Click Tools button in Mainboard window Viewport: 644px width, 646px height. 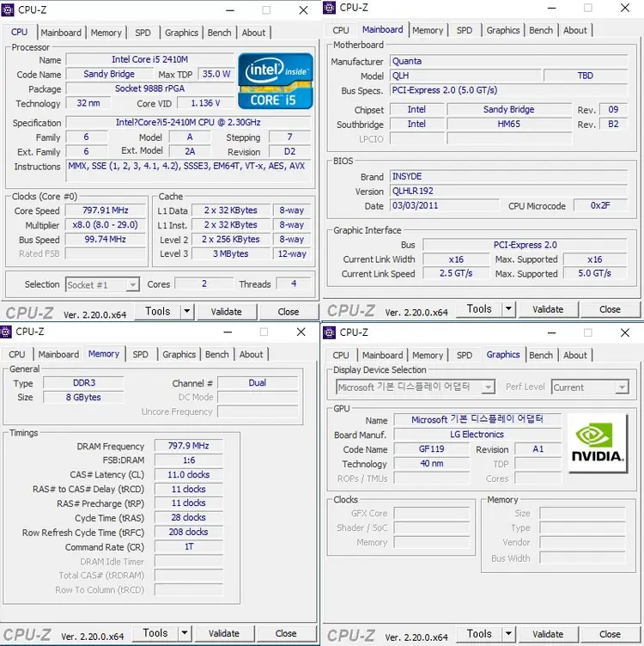pos(479,308)
